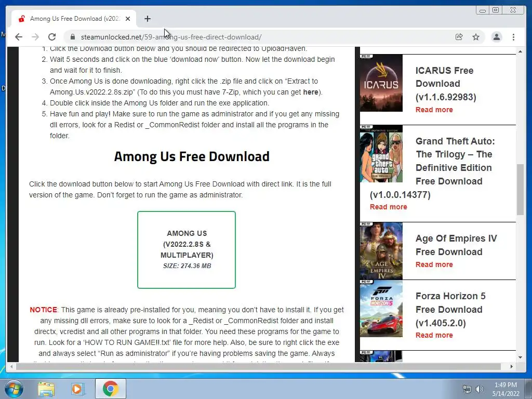Open volume control in system tray
The height and width of the screenshot is (399, 532).
(x=479, y=389)
